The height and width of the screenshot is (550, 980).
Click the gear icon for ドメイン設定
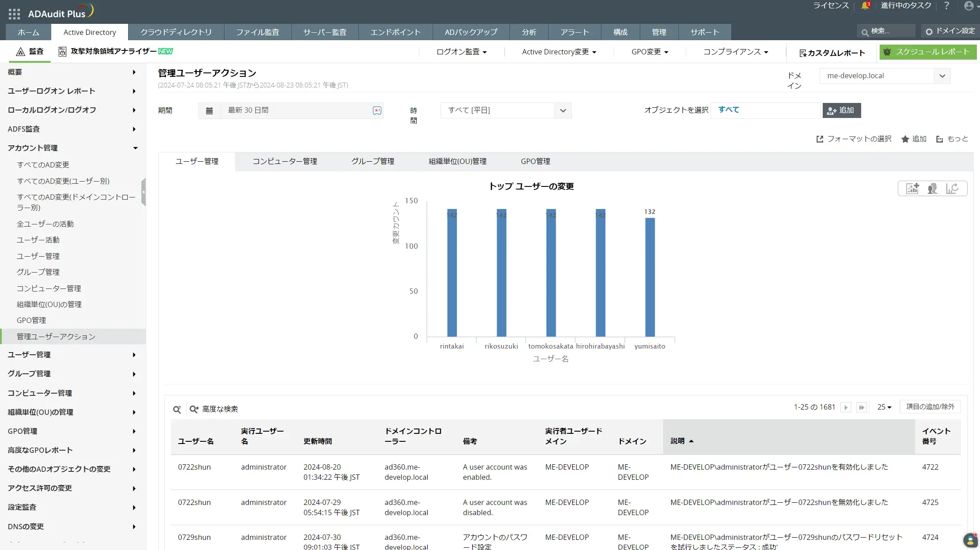pos(929,31)
